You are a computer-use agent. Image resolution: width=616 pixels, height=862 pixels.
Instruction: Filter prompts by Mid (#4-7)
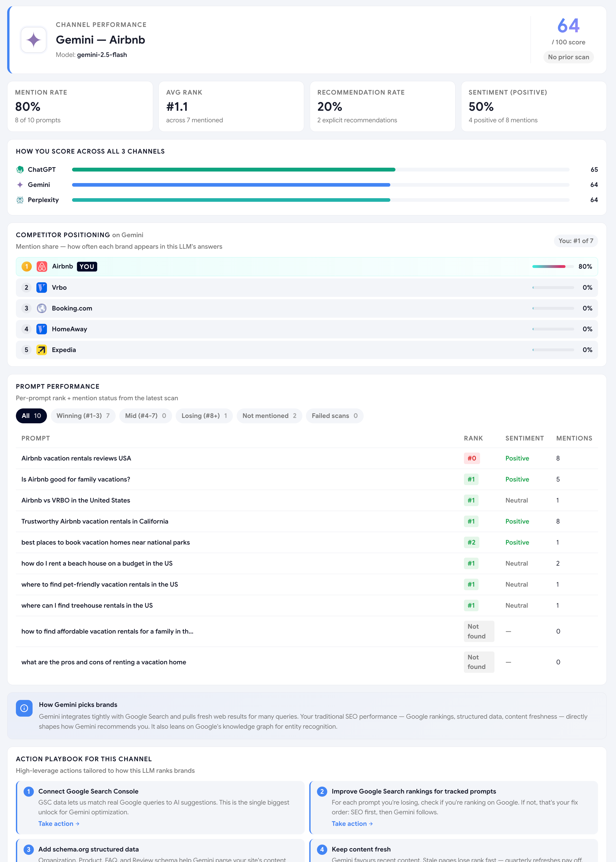(146, 416)
